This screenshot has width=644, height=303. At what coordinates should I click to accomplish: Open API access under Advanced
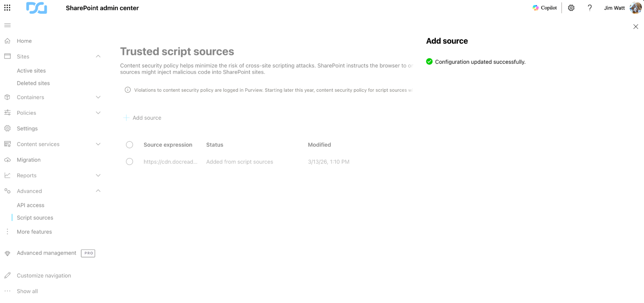tap(31, 205)
